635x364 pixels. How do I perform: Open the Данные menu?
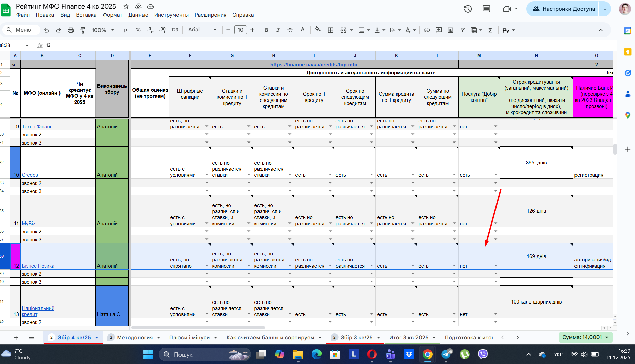pos(138,15)
